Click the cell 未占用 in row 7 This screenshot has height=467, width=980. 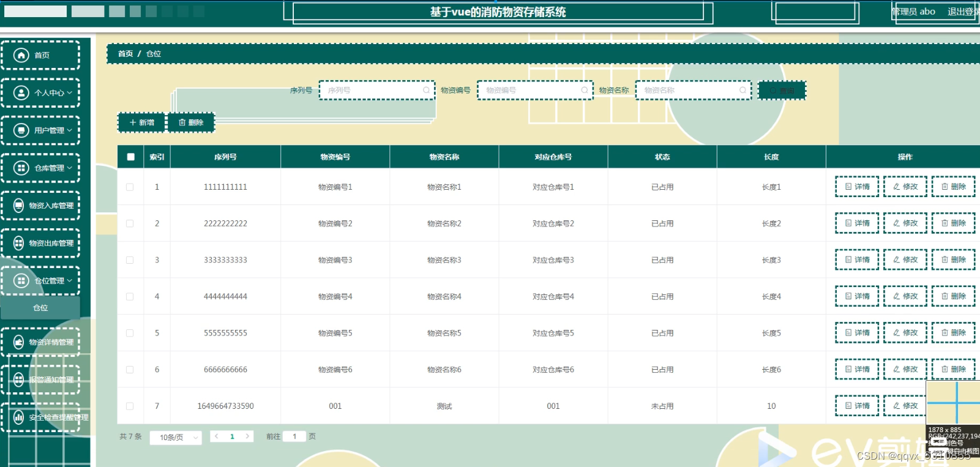coord(662,406)
